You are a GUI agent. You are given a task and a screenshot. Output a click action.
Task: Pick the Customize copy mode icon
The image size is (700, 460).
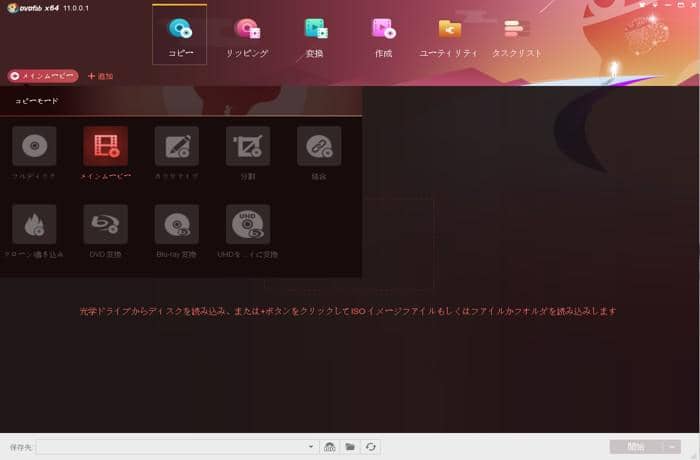176,146
